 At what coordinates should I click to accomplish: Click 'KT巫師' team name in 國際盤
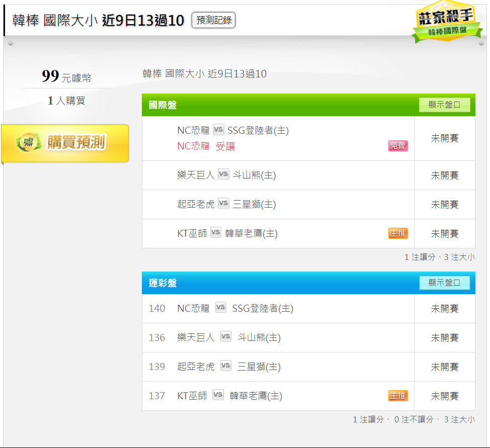point(192,233)
